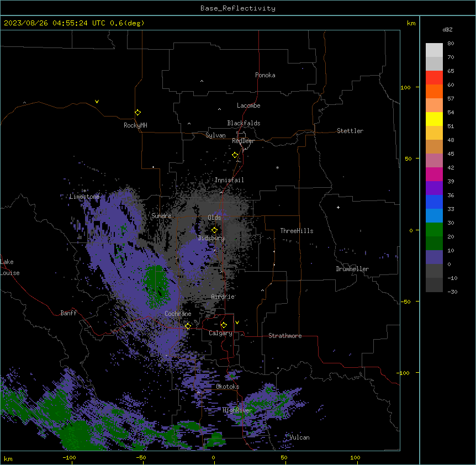Click the RedDeer city label
This screenshot has width=476, height=465.
pos(243,141)
